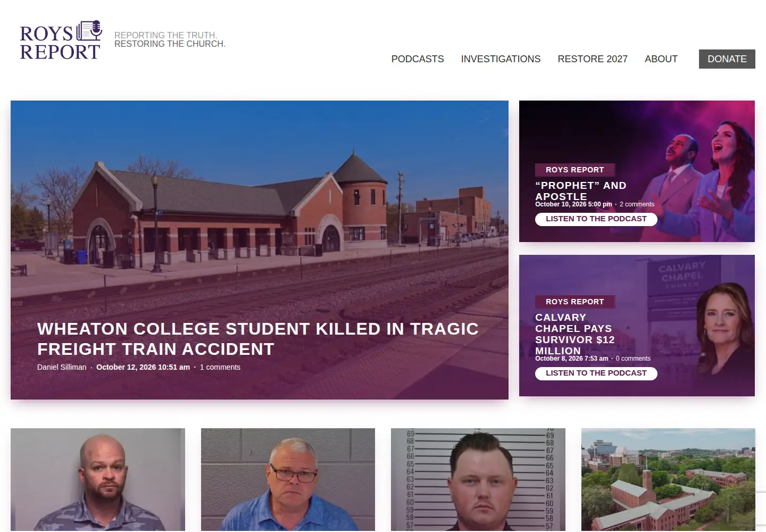The image size is (766, 532).
Task: Click Roys Report tag on Calvary Chapel card
Action: click(575, 302)
